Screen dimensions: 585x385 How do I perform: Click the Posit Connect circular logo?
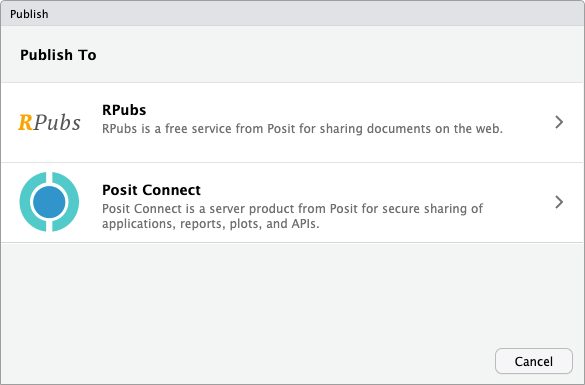pyautogui.click(x=49, y=202)
